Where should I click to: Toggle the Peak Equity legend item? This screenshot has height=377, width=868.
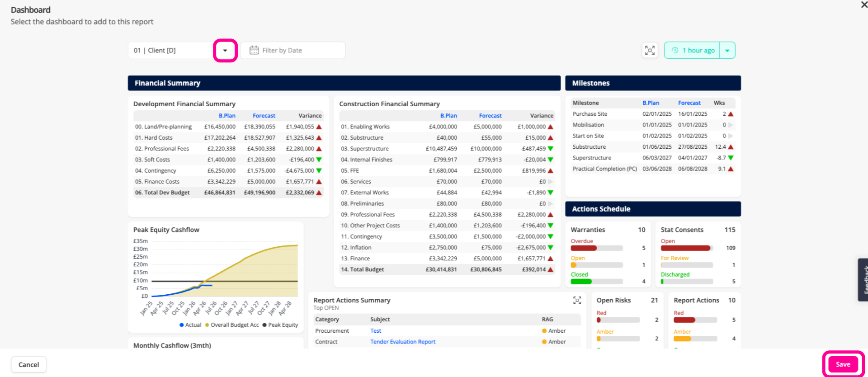(x=280, y=325)
